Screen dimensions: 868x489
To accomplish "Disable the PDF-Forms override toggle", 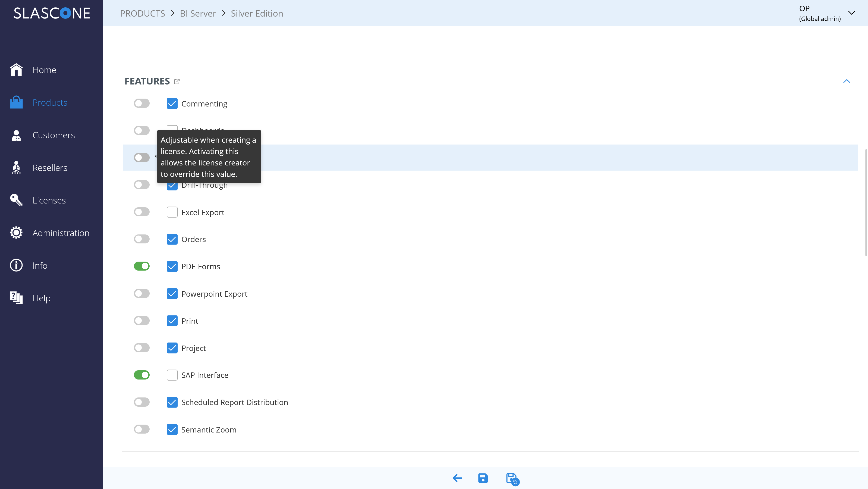I will (141, 266).
